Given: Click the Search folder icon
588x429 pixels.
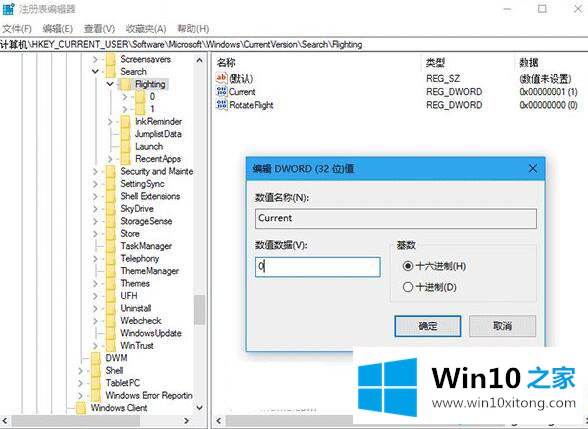Looking at the screenshot, I should pyautogui.click(x=111, y=71).
